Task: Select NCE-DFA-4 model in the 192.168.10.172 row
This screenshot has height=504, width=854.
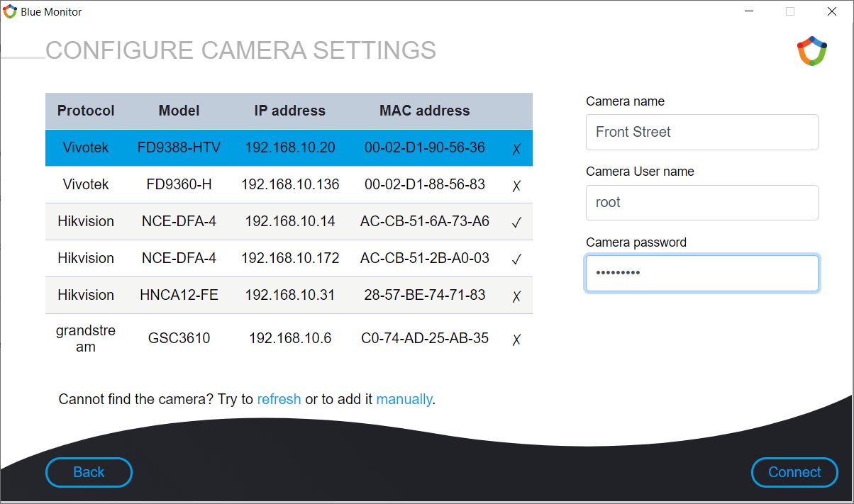Action: [x=179, y=258]
